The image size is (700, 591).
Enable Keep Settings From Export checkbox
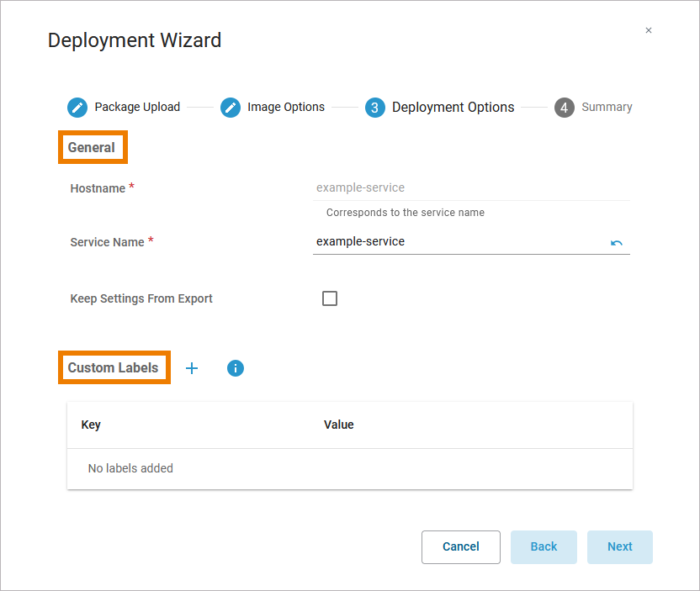pyautogui.click(x=330, y=298)
